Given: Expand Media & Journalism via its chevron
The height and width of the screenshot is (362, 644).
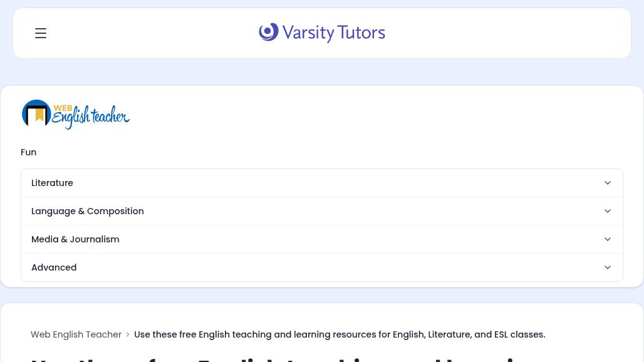Looking at the screenshot, I should [x=608, y=239].
